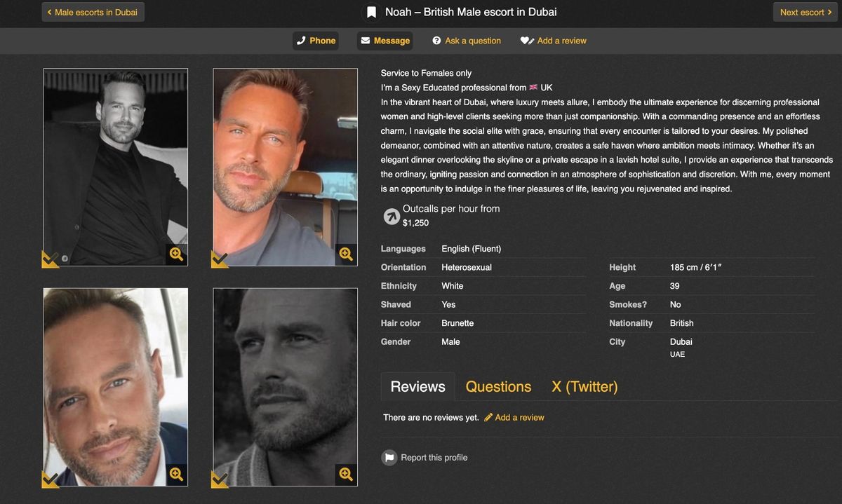Click the Next escort link
Viewport: 842px width, 504px height.
(804, 11)
